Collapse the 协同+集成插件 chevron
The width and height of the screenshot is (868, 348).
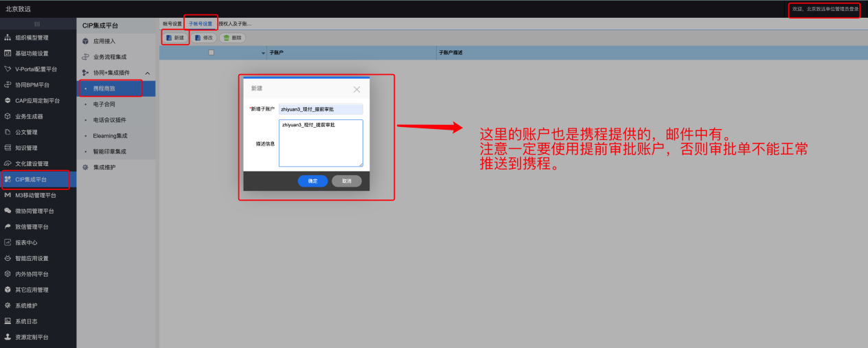tap(147, 73)
